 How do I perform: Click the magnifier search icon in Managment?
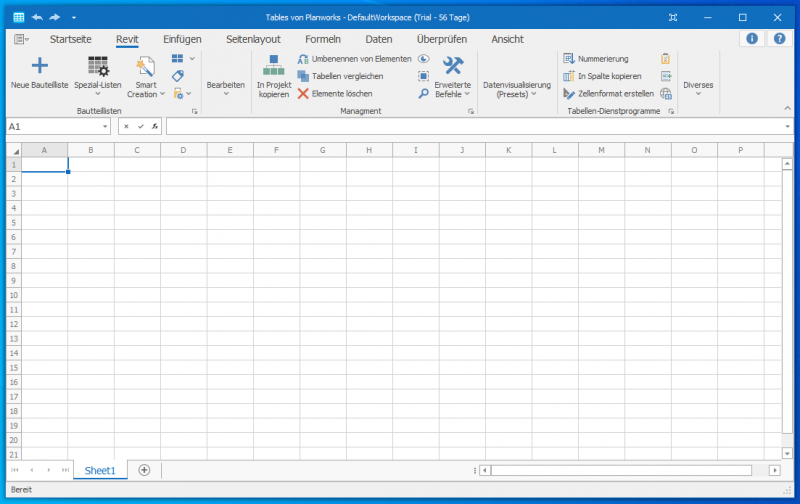(x=424, y=93)
